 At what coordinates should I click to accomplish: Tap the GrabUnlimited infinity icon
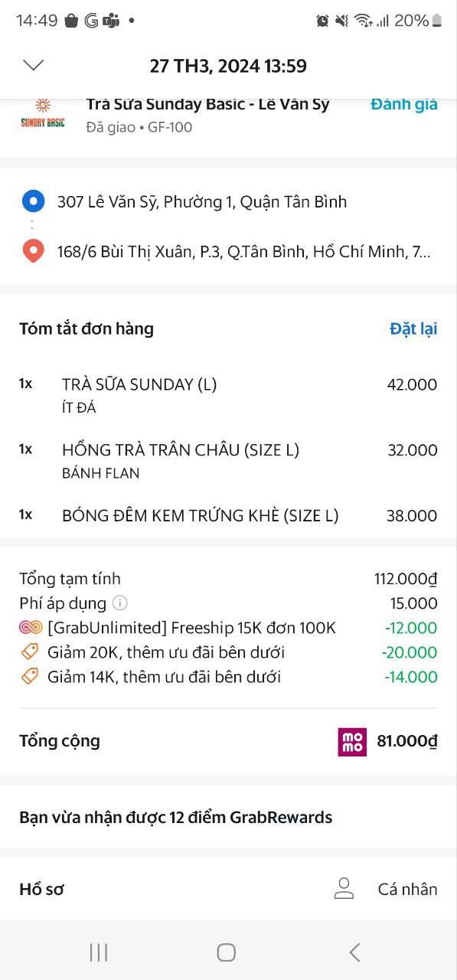click(x=31, y=628)
